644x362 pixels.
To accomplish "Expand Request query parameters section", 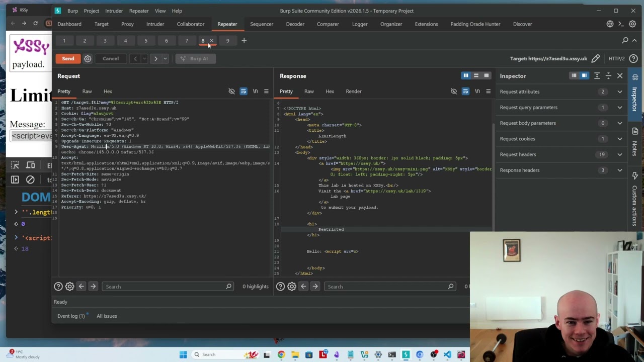I will click(x=561, y=107).
